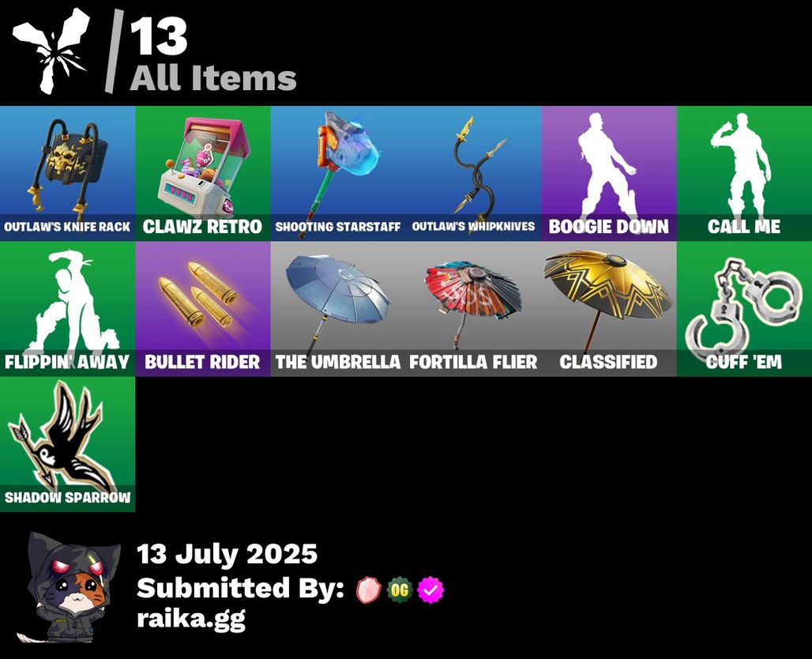Viewport: 812px width, 659px height.
Task: Open the Flippin' Away emote tile
Action: pos(67,309)
